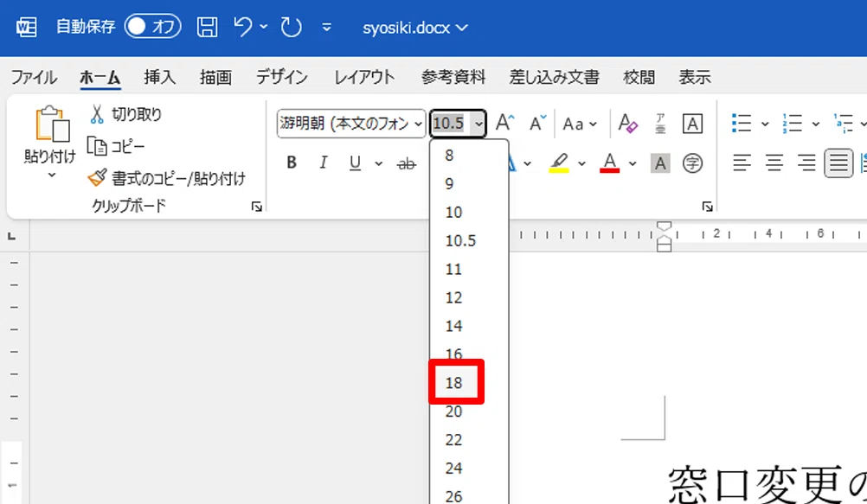Open the font group dialog launcher
Viewport: 867px width, 504px height.
tap(707, 207)
